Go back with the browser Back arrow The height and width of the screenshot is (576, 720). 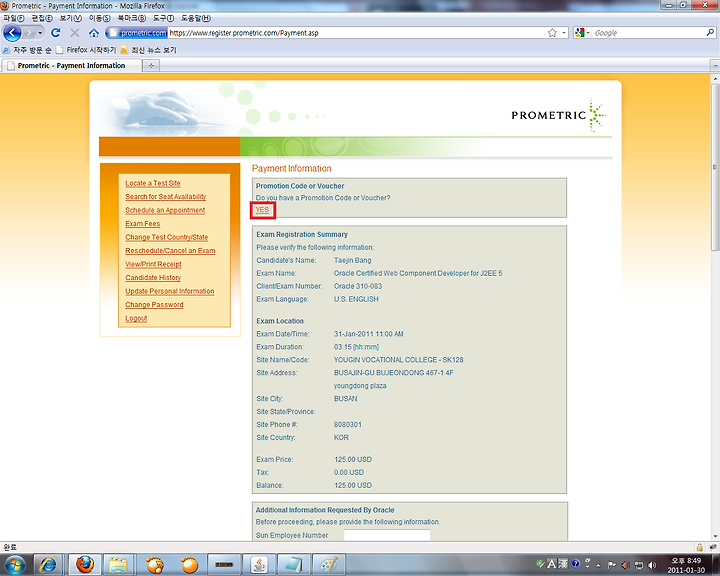click(12, 33)
